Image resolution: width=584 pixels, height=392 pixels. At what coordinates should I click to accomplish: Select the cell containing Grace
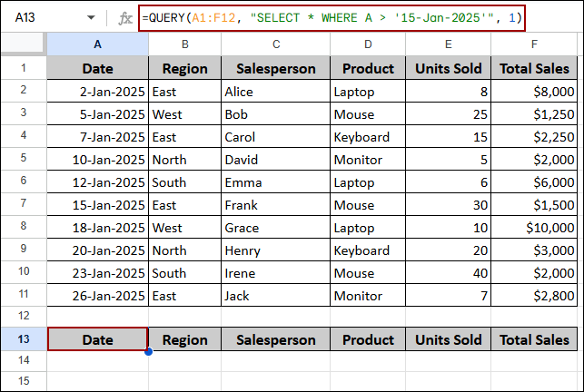point(275,228)
